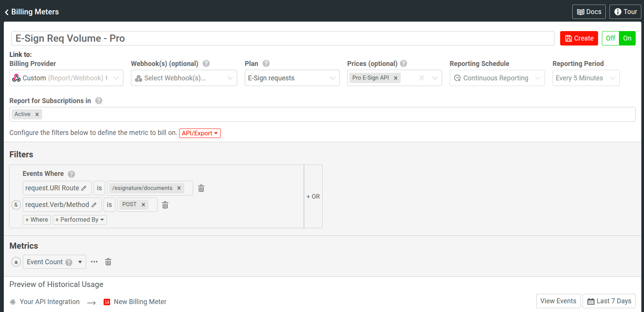Image resolution: width=644 pixels, height=312 pixels.
Task: Open the API/Export dropdown
Action: click(x=200, y=133)
